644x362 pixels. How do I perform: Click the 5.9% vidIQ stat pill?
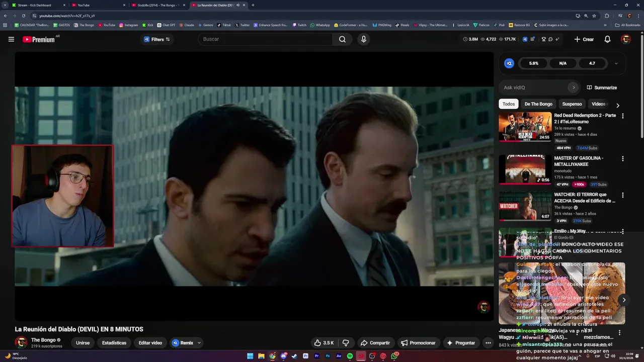pos(533,63)
